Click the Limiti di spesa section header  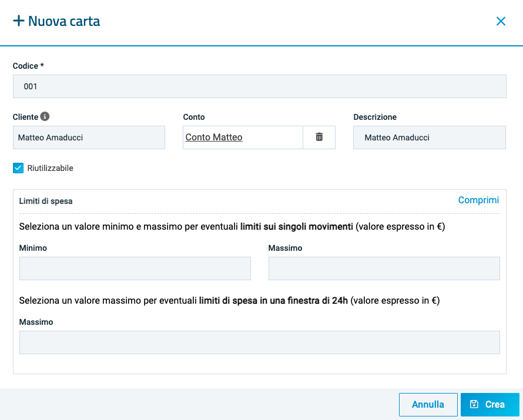pyautogui.click(x=46, y=201)
